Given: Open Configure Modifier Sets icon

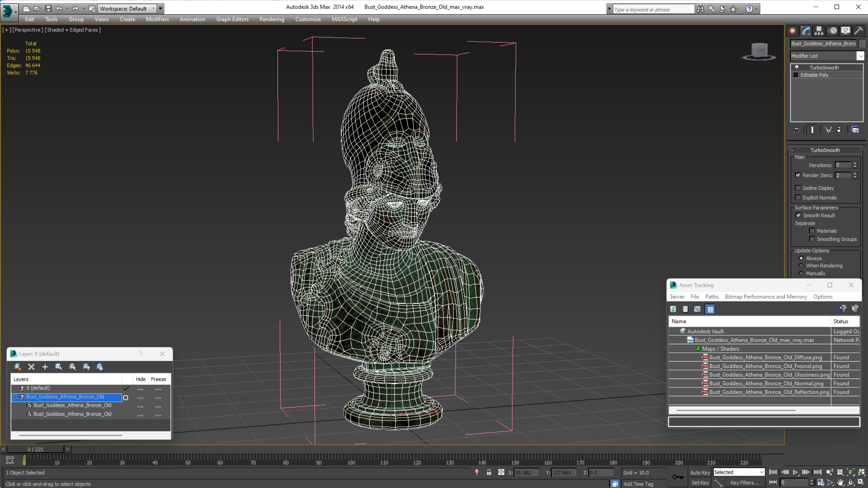Looking at the screenshot, I should coord(855,130).
